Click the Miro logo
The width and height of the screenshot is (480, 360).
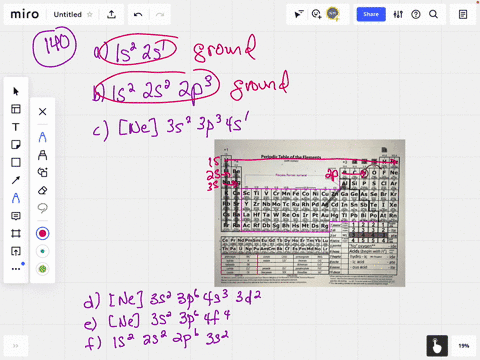25,14
